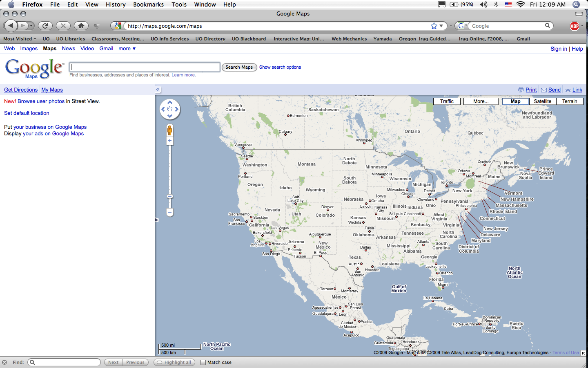This screenshot has height=368, width=588.
Task: Click the Search Maps button
Action: click(239, 67)
